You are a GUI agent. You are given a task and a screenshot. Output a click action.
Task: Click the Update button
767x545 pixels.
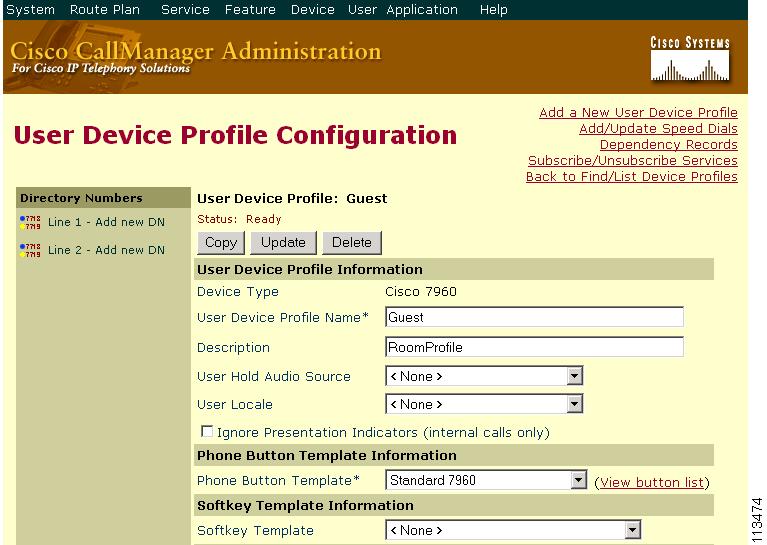click(283, 243)
